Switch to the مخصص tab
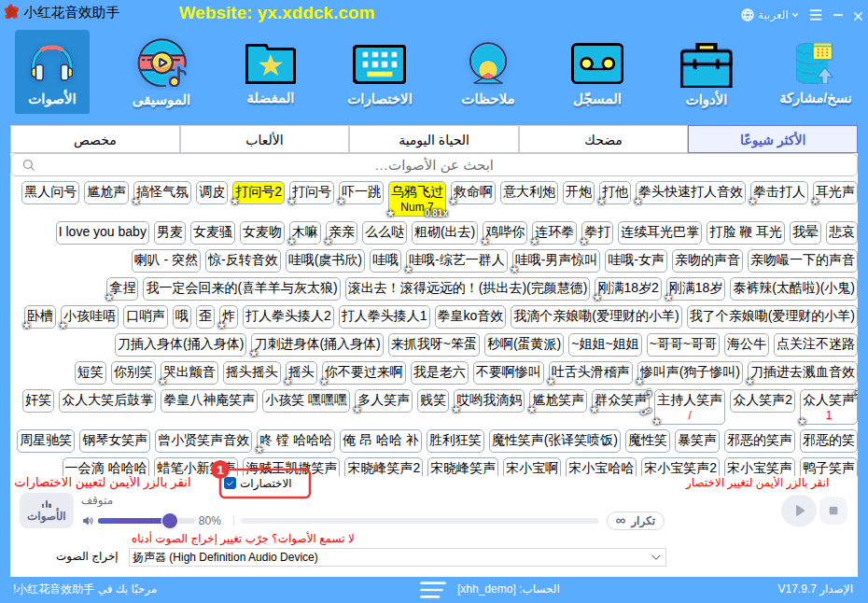Image resolution: width=868 pixels, height=603 pixels. click(x=94, y=139)
